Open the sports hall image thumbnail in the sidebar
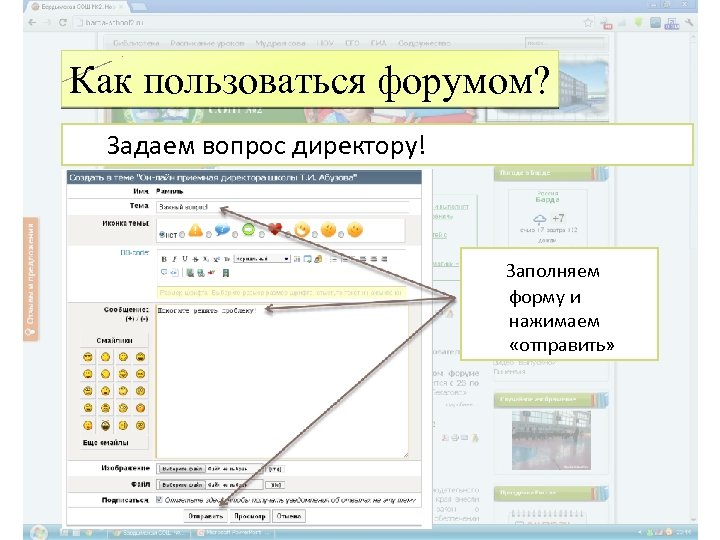 coord(551,440)
